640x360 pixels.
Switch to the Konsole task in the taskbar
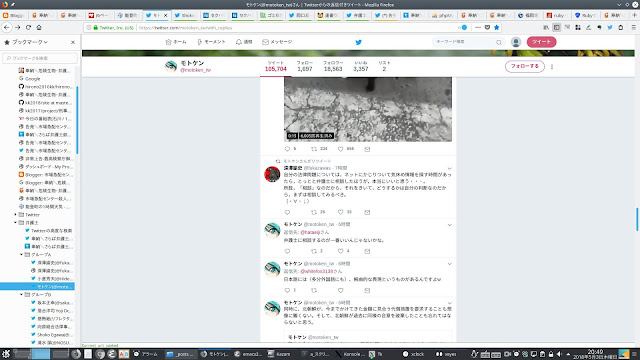(350, 354)
